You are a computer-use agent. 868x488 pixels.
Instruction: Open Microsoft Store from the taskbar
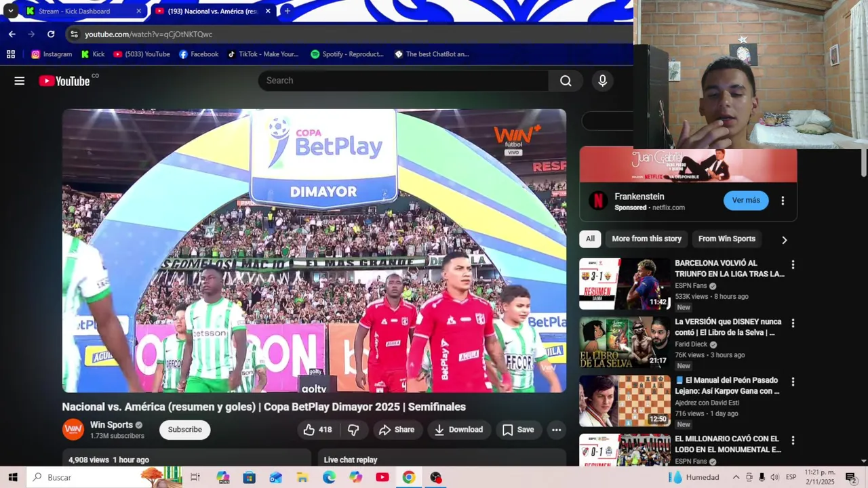click(249, 477)
